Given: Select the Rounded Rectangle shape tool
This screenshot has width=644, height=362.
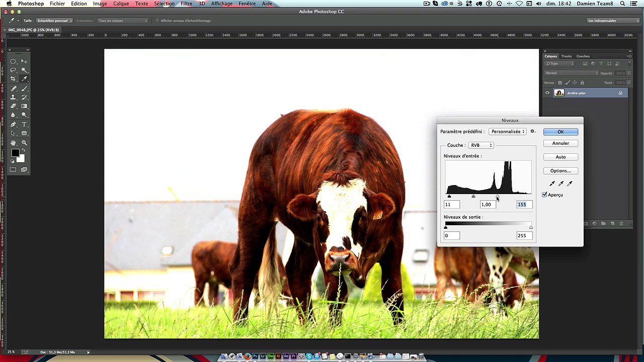Looking at the screenshot, I should pos(24,133).
